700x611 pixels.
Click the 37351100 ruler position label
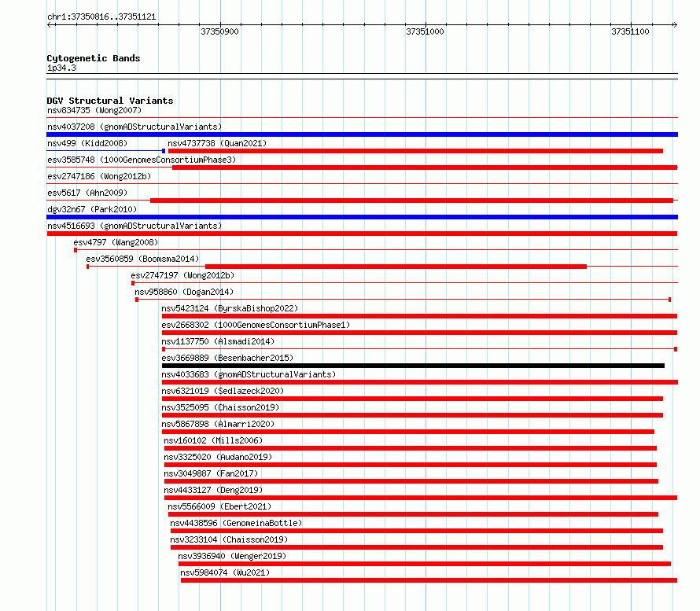click(x=630, y=31)
